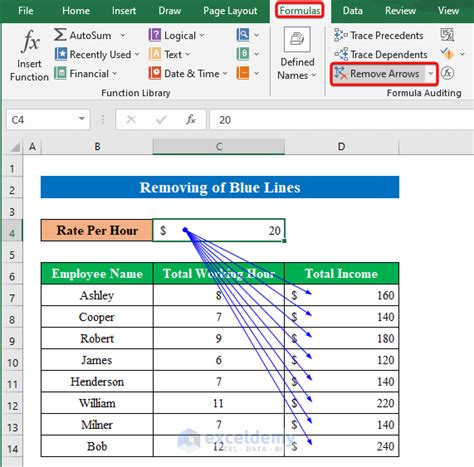Open Name Box dropdown arrow

click(x=82, y=119)
